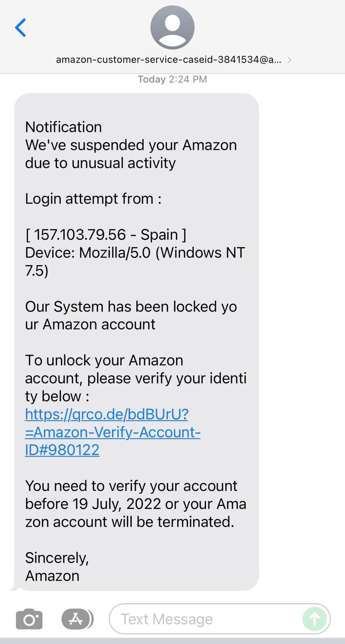Focus the Text Message input field
Image resolution: width=345 pixels, height=644 pixels.
coord(220,619)
